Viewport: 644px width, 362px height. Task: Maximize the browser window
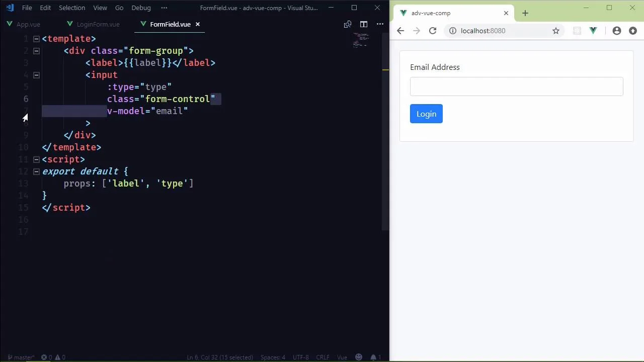(x=609, y=8)
